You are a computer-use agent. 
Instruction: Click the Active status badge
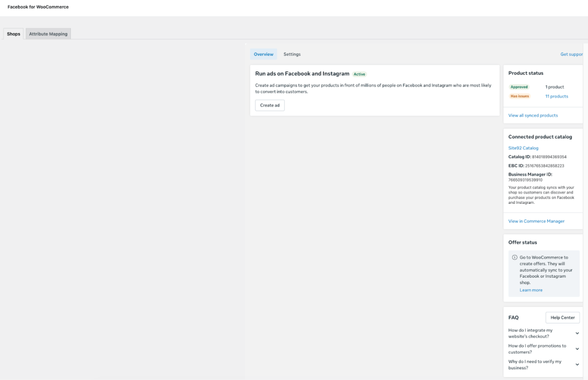click(359, 74)
